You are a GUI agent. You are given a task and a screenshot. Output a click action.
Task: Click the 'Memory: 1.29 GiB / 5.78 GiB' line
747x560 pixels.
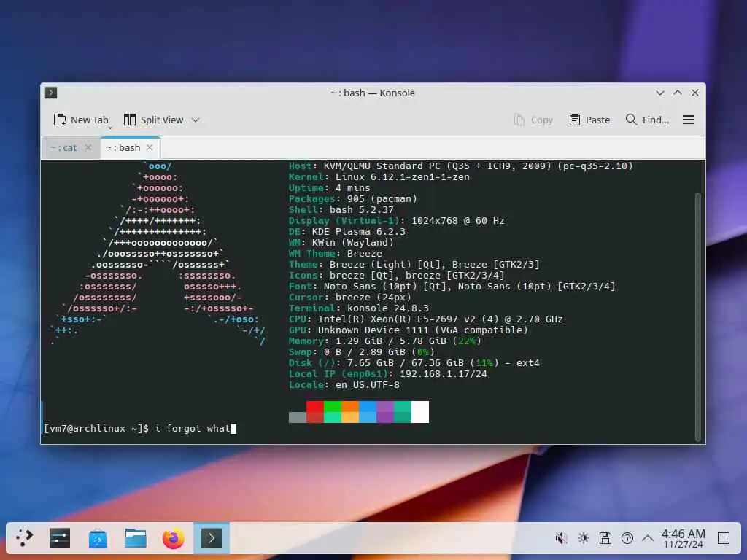[385, 341]
